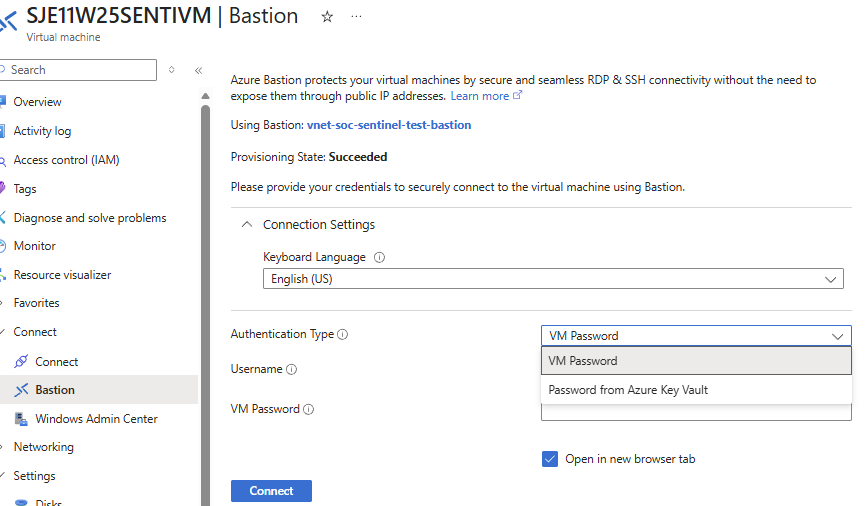Click the Provisioning State: Succeeded text
The width and height of the screenshot is (867, 506).
click(309, 157)
